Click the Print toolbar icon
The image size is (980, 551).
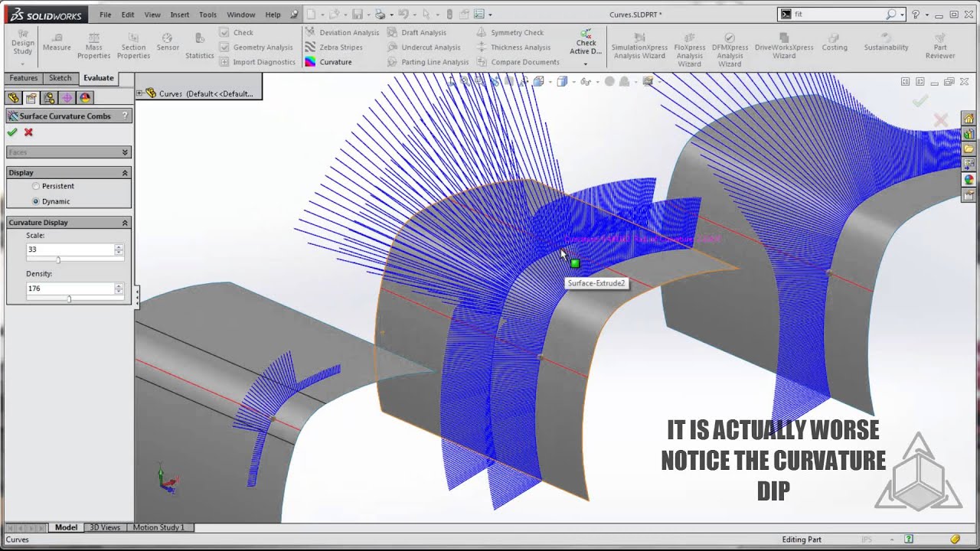[x=380, y=15]
